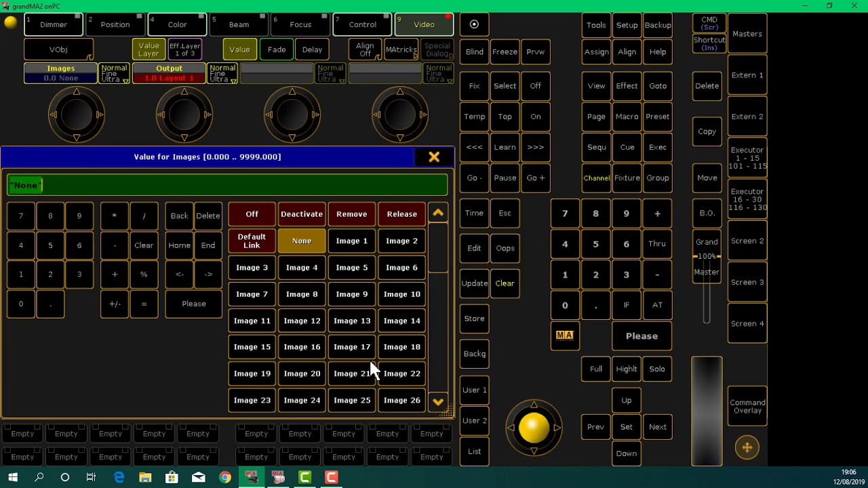Open Cortana from the taskbar

click(x=65, y=477)
